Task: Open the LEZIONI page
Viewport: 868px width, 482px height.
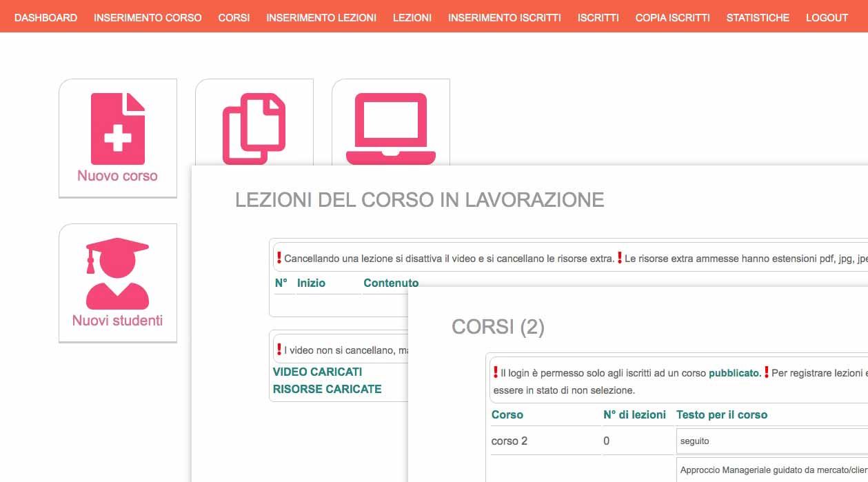Action: (412, 18)
